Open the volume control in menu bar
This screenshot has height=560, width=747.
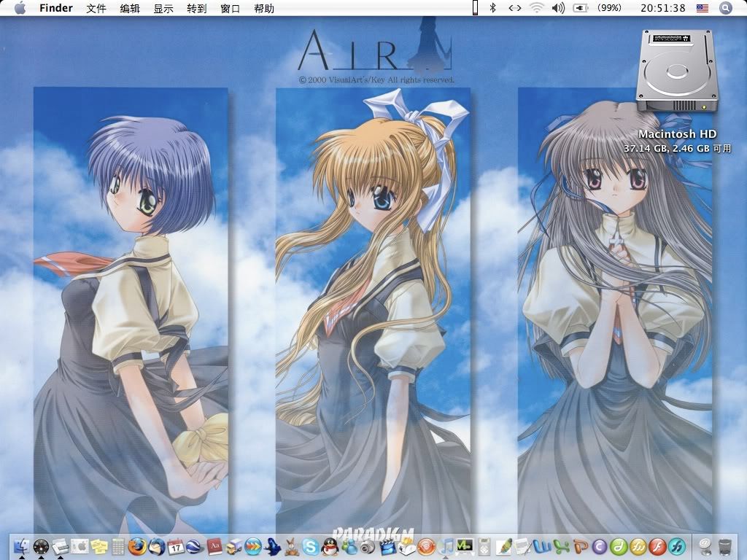coord(558,8)
